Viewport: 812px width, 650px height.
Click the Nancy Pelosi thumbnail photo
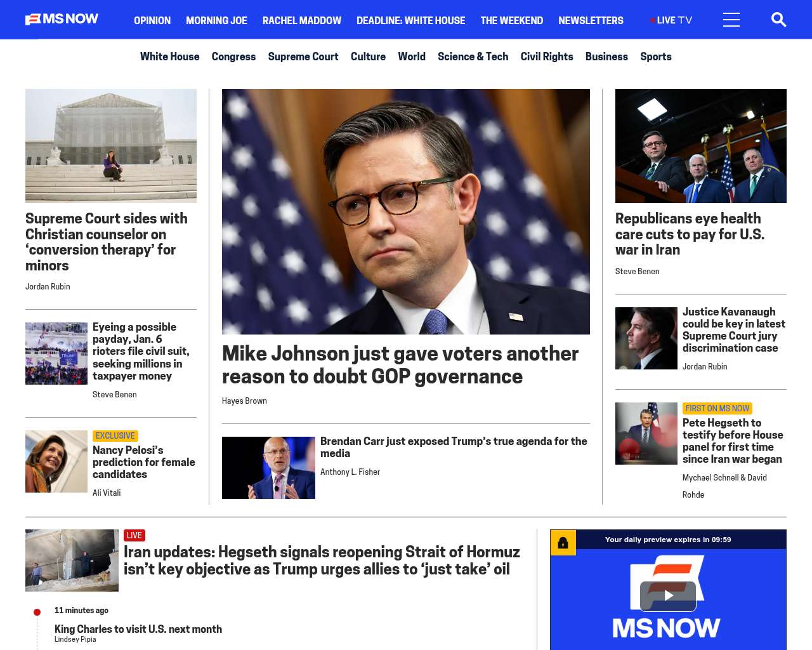coord(56,461)
